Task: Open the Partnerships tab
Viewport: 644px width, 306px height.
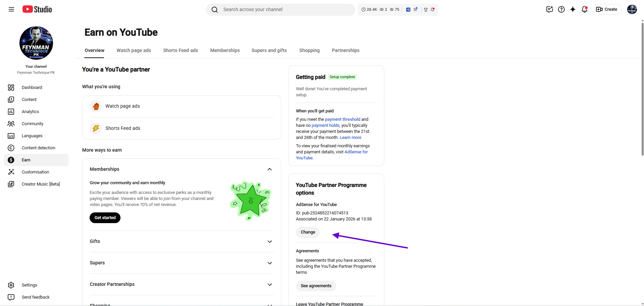Action: click(x=346, y=50)
